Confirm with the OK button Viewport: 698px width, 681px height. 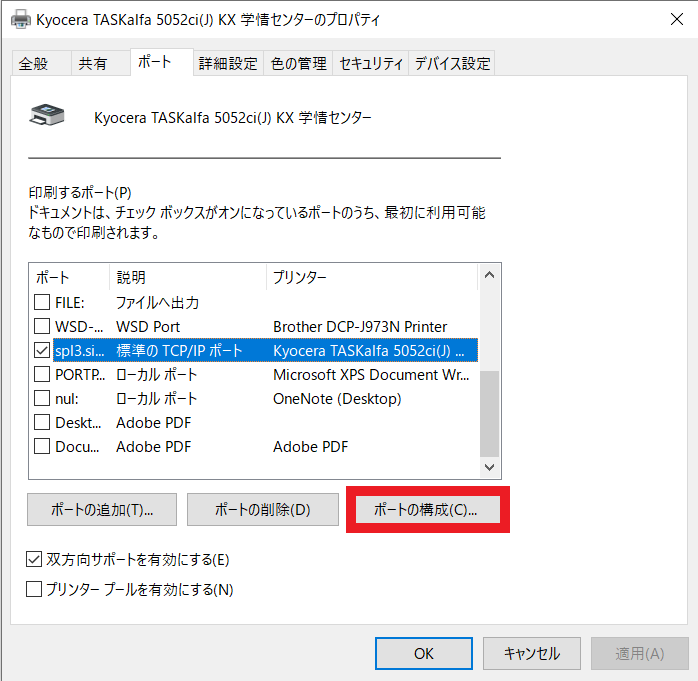coord(424,653)
